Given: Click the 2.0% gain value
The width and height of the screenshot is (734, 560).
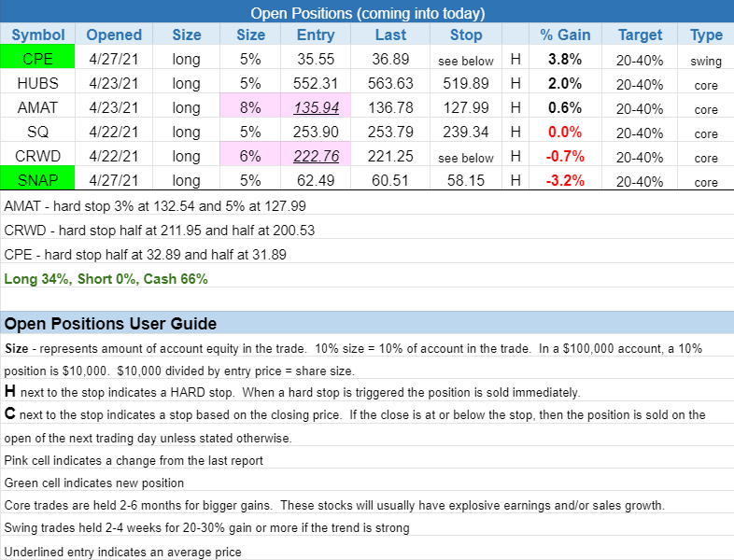Looking at the screenshot, I should pyautogui.click(x=565, y=83).
